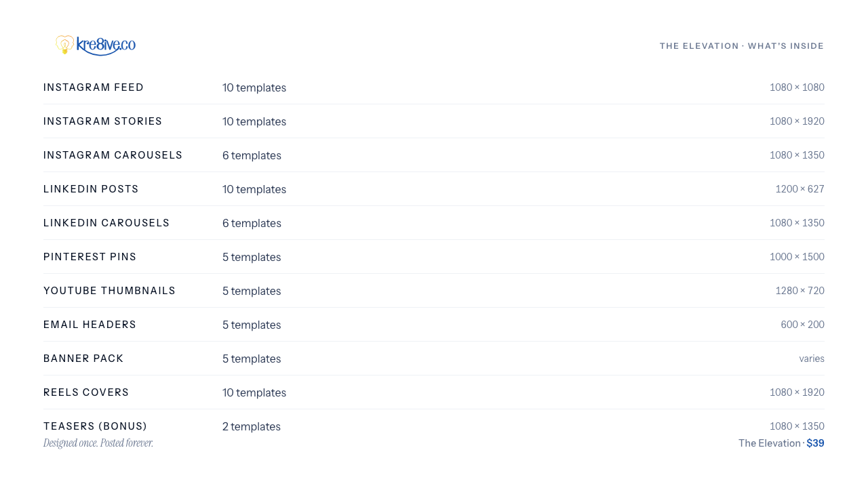Click the Banner Pack row heading
868x488 pixels.
[83, 359]
